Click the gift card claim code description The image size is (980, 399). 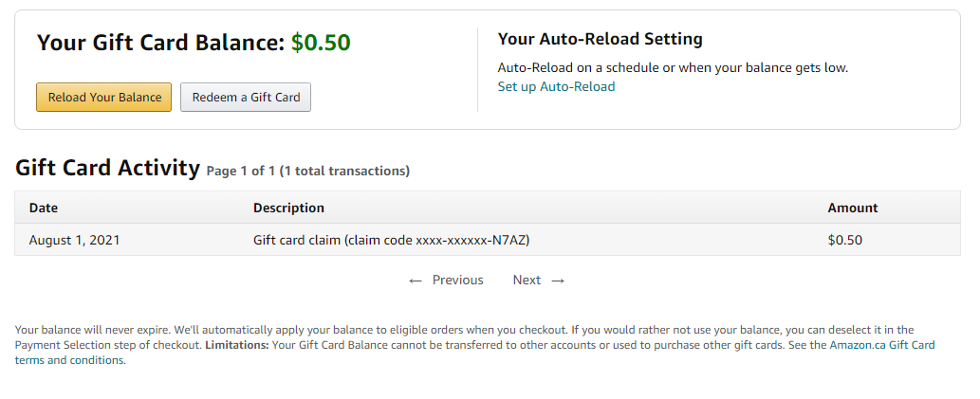(391, 240)
